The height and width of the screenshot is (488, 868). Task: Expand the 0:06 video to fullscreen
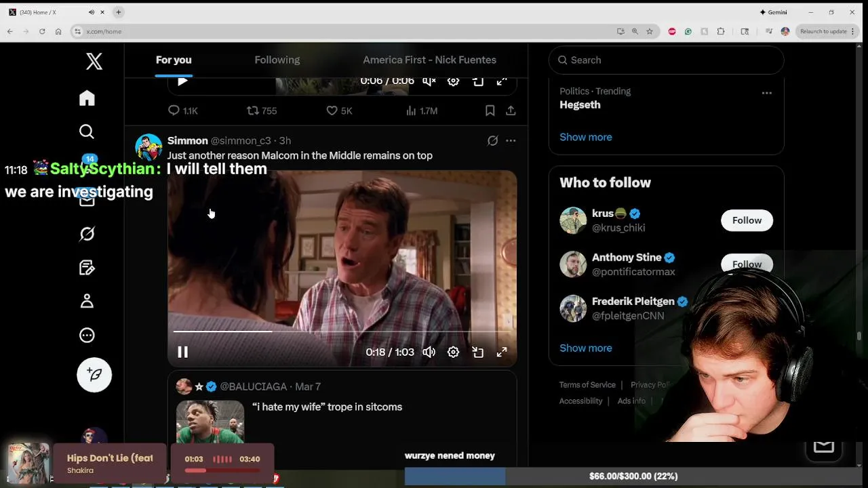[x=502, y=81]
